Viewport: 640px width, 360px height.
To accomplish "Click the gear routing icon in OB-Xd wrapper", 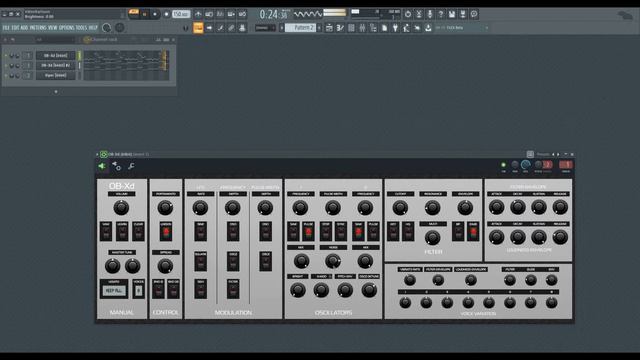I will (116, 166).
